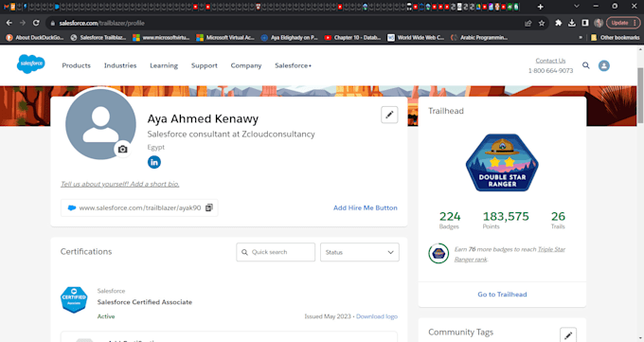This screenshot has height=342, width=644.
Task: Open the Salesforce user account icon
Action: pos(604,65)
